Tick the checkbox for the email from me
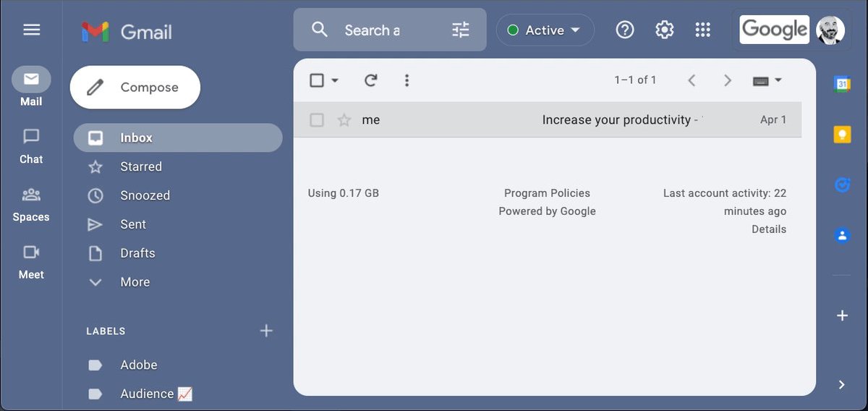868x411 pixels. point(317,120)
